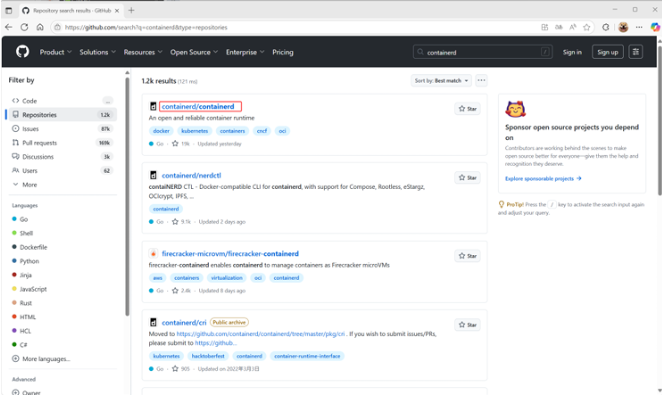Open the containerd/containerd repository link
This screenshot has height=409, width=662.
tap(198, 107)
